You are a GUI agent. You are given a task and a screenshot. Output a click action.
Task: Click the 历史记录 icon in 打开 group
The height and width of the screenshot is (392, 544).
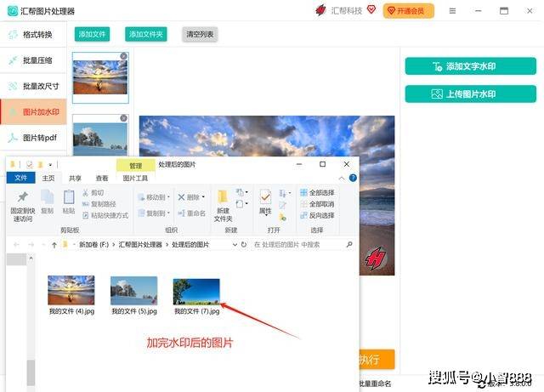pos(282,218)
